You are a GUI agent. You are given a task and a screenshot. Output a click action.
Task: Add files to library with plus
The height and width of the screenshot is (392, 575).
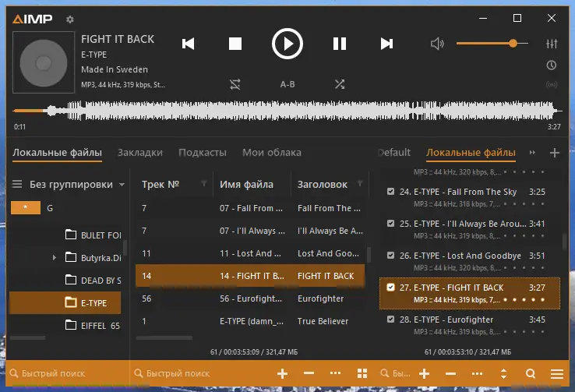coord(282,373)
